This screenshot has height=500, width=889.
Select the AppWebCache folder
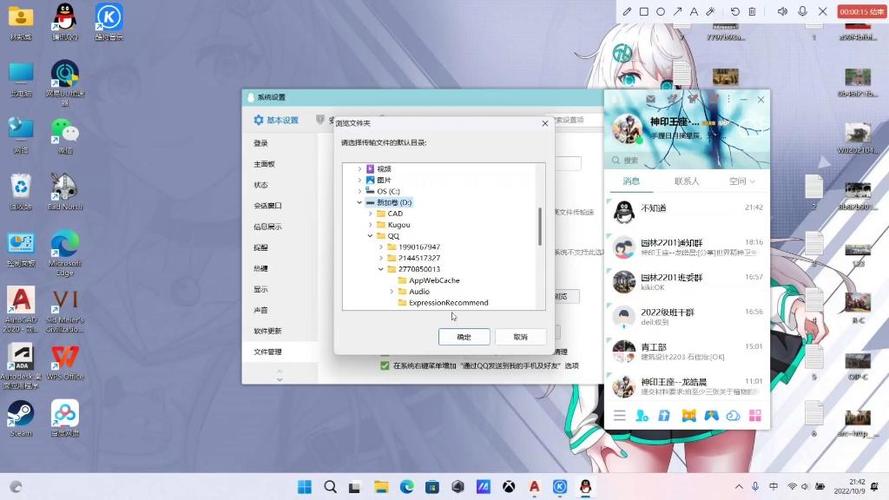434,280
